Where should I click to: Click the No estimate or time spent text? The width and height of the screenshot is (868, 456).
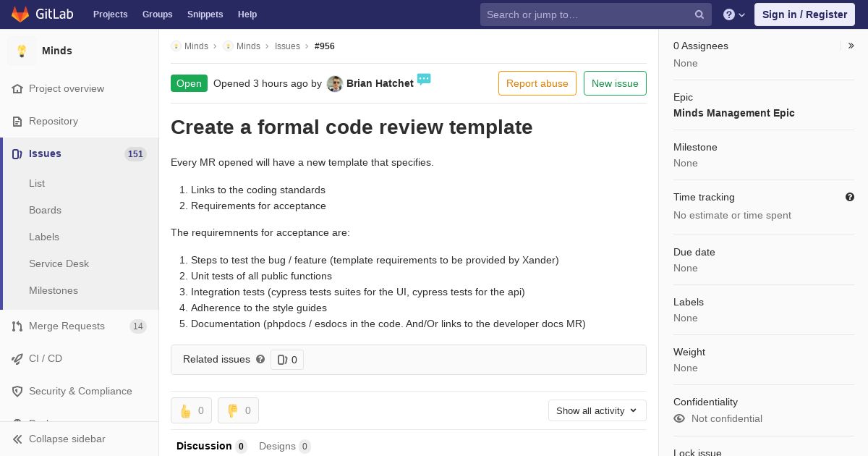[x=732, y=215]
